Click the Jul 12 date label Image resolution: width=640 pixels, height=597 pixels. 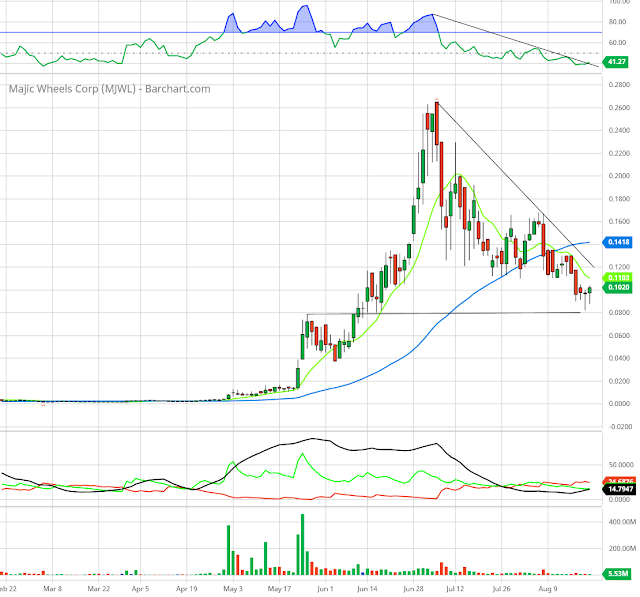click(x=455, y=588)
